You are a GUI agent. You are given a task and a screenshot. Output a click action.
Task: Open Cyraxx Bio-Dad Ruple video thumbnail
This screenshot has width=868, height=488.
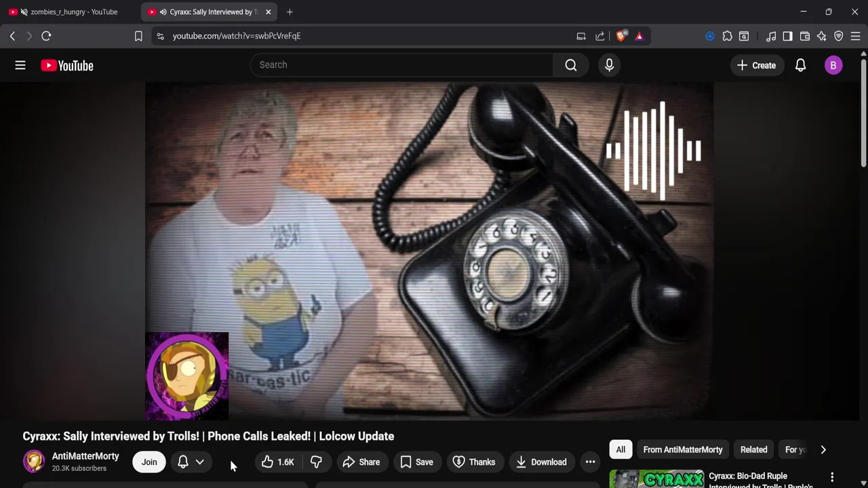point(656,479)
